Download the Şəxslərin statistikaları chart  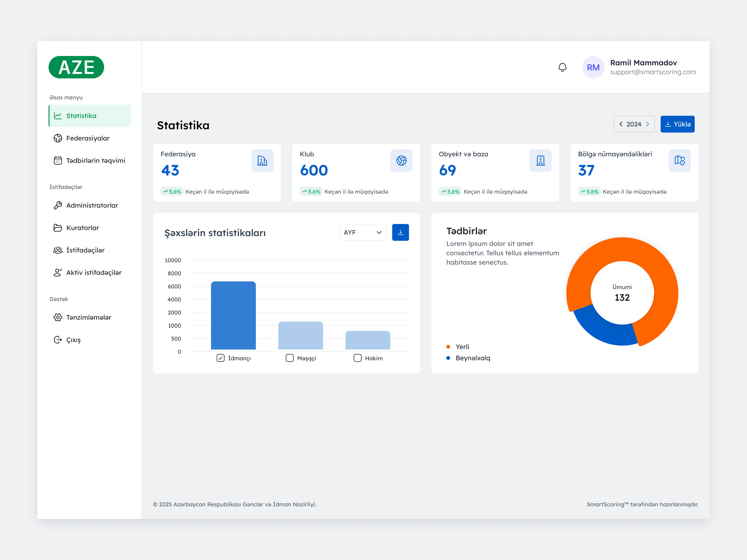(400, 232)
